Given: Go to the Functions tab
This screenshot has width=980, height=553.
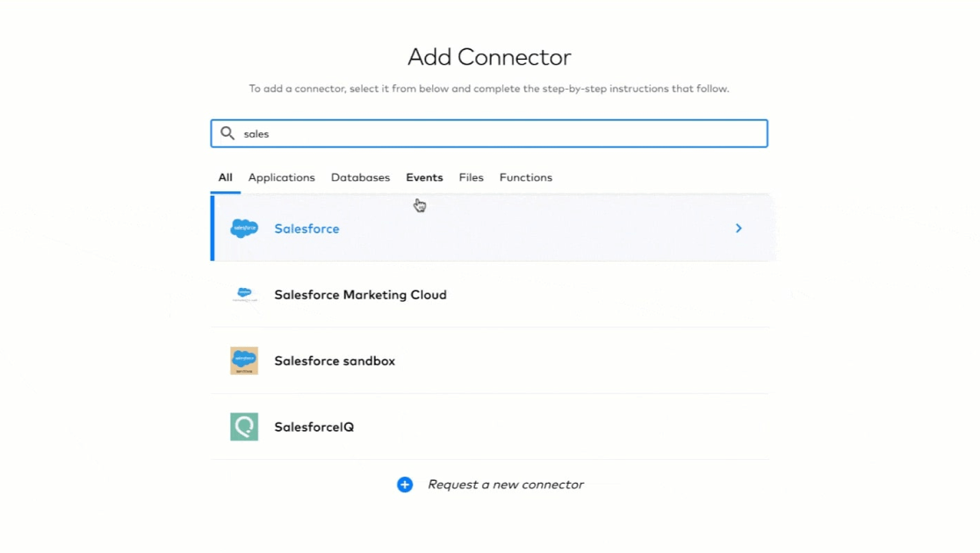Looking at the screenshot, I should click(x=525, y=177).
